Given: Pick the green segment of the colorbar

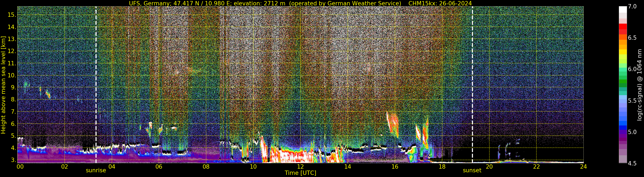Looking at the screenshot, I should [623, 81].
